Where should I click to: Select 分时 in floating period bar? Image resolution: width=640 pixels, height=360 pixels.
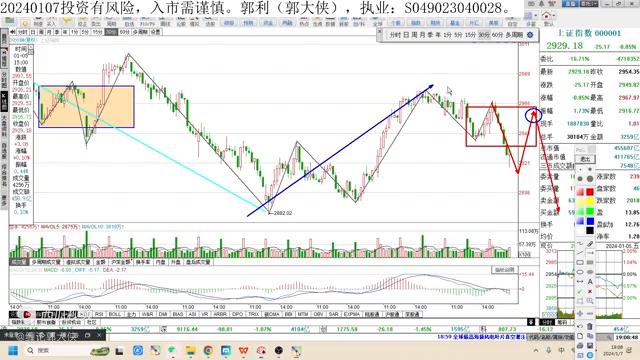(x=395, y=35)
